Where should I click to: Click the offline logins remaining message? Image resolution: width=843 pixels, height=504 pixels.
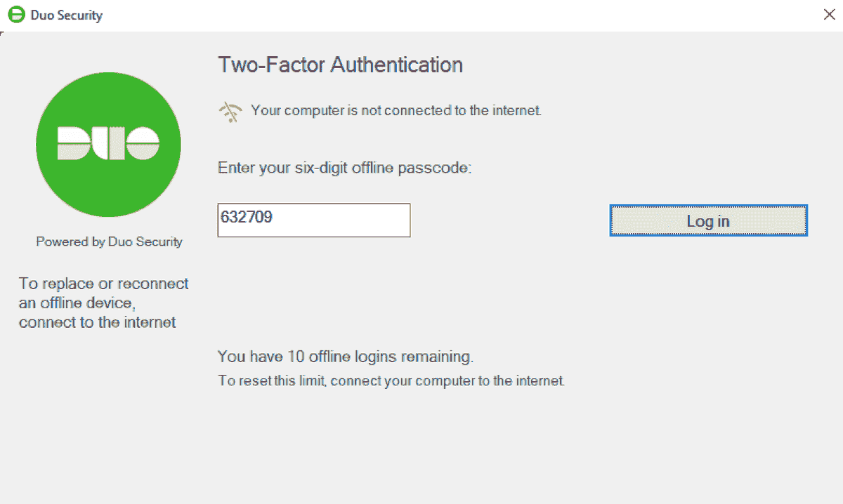(x=344, y=357)
